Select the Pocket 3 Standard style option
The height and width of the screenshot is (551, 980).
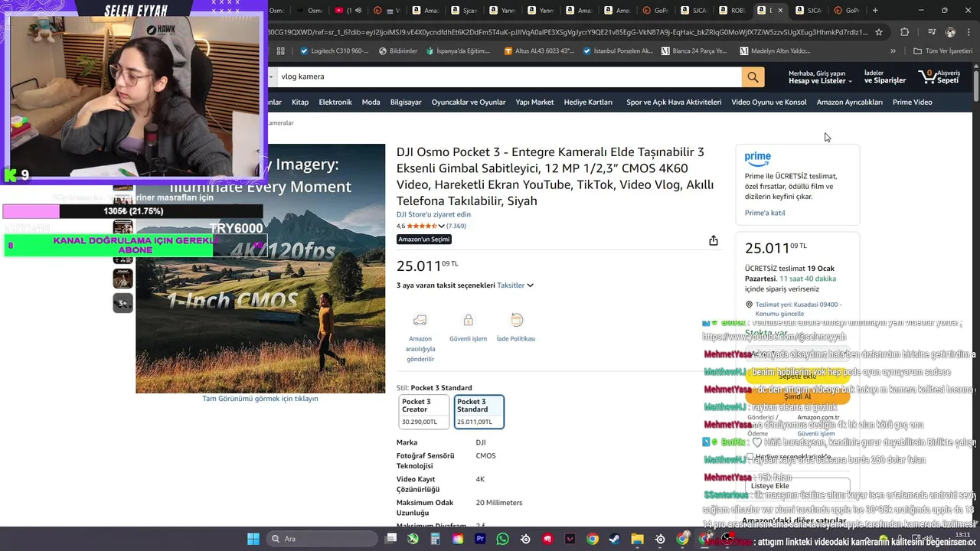point(479,411)
